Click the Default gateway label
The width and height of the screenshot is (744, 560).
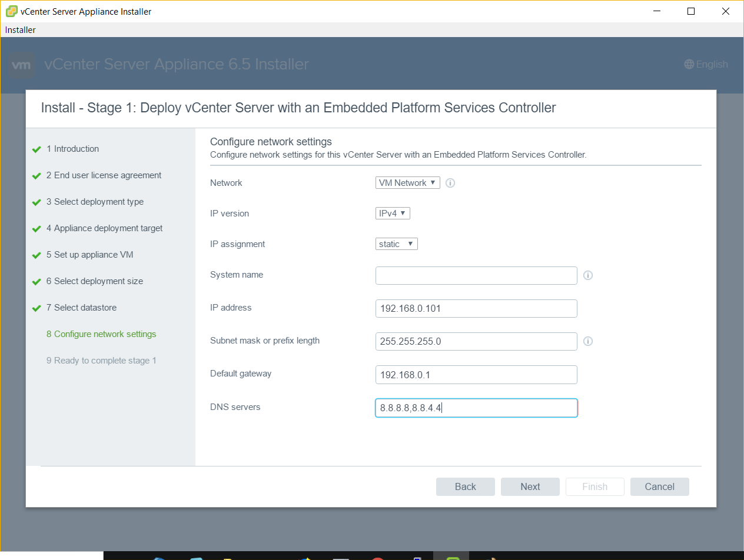coord(241,374)
